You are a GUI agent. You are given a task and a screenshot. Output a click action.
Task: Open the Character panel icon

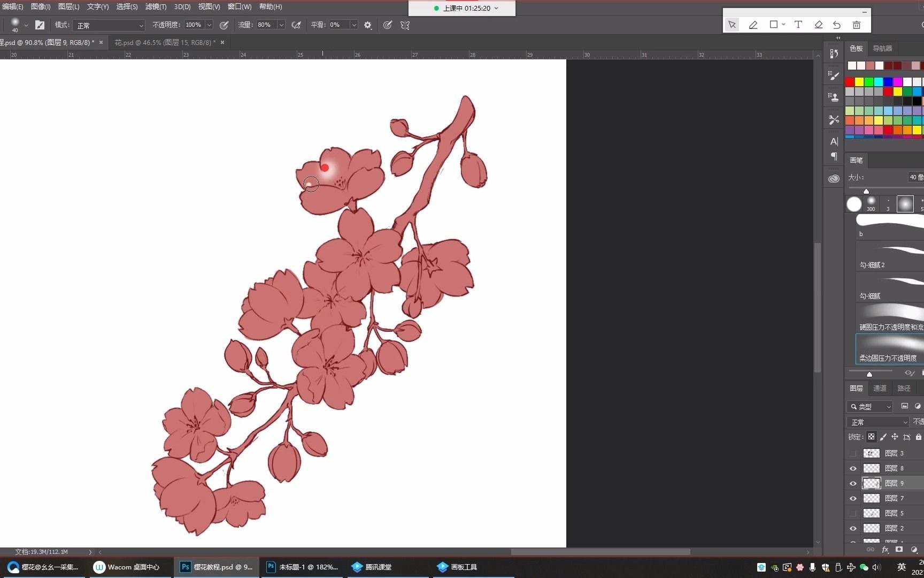tap(834, 142)
